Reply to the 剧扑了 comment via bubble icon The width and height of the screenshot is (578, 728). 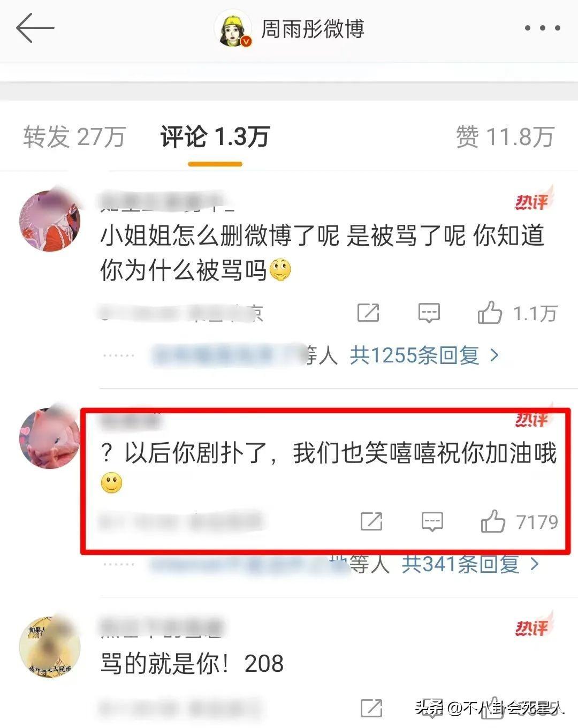pos(432,521)
